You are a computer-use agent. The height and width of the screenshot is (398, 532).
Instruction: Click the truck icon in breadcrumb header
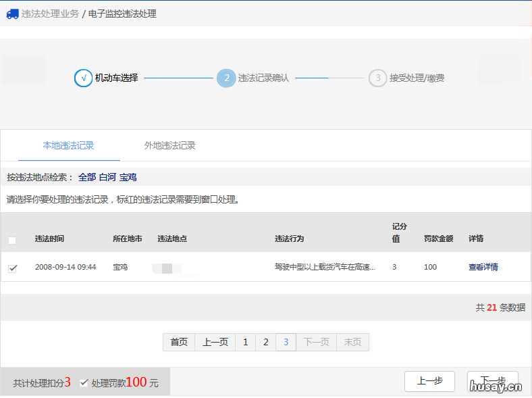coord(12,14)
